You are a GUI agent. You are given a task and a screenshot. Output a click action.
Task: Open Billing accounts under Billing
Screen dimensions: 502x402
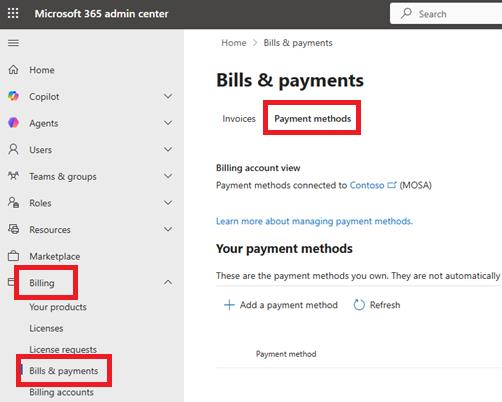coord(61,392)
